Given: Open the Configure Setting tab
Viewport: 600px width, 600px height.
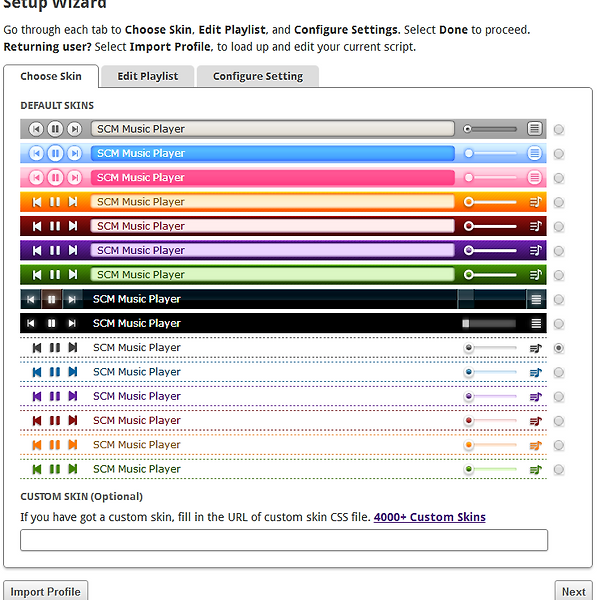Looking at the screenshot, I should (x=257, y=76).
